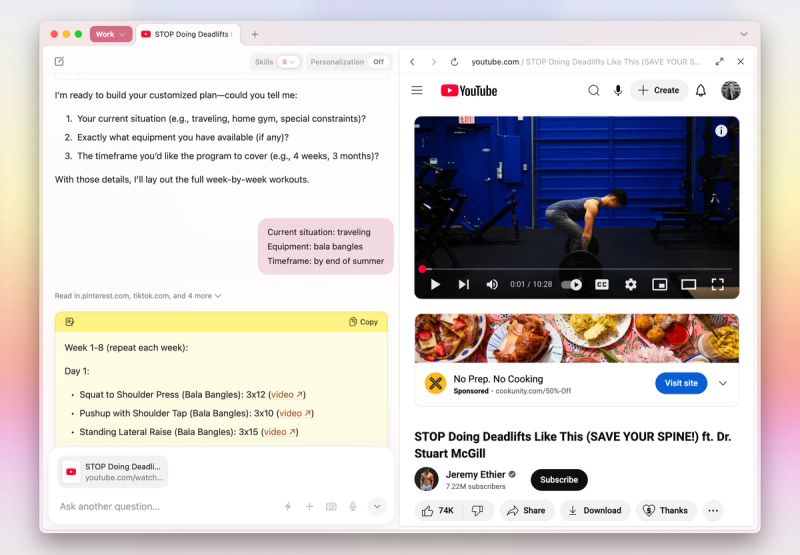
Task: Enable theater mode
Action: [688, 284]
